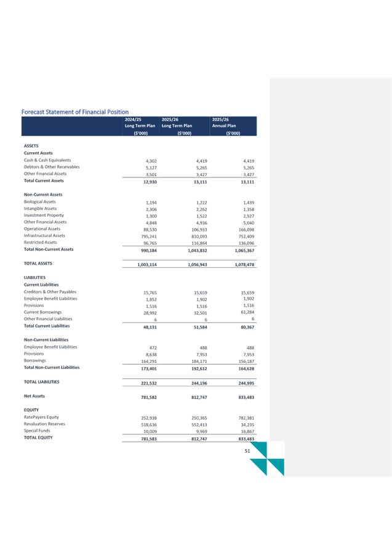Click the total liabilities value '221,532'
392x555 pixels.
click(149, 383)
